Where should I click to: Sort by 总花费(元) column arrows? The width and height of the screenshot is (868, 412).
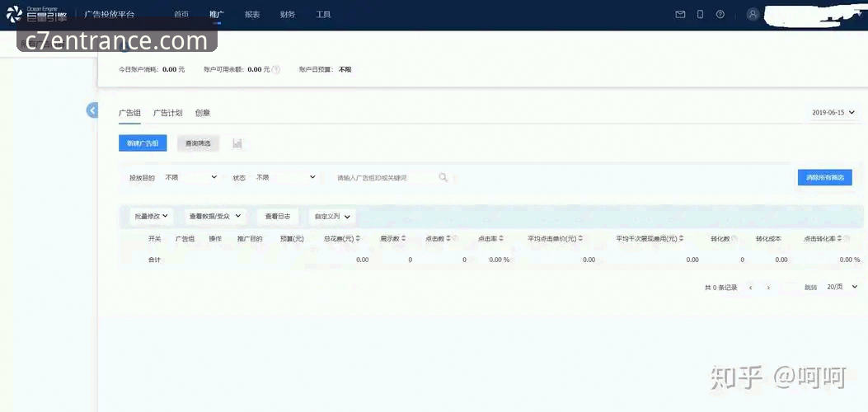coord(358,239)
